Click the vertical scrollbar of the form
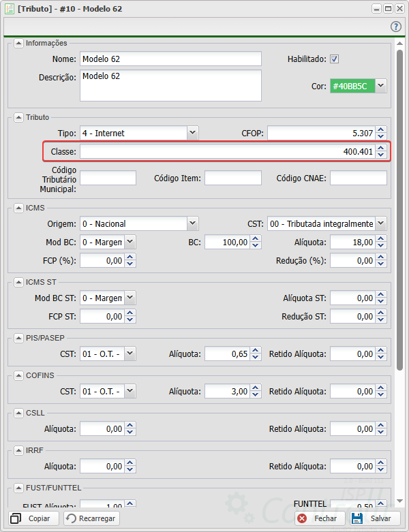Viewport: 409px width, 532px height. [x=399, y=204]
